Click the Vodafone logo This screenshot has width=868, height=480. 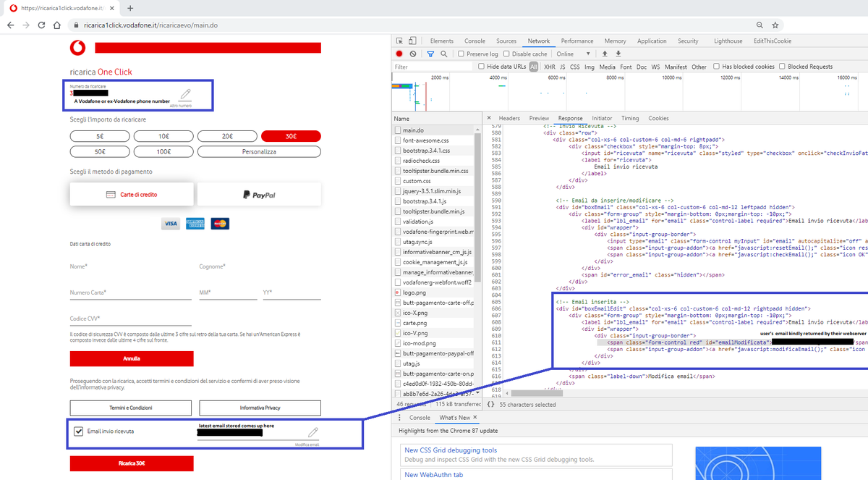point(77,49)
